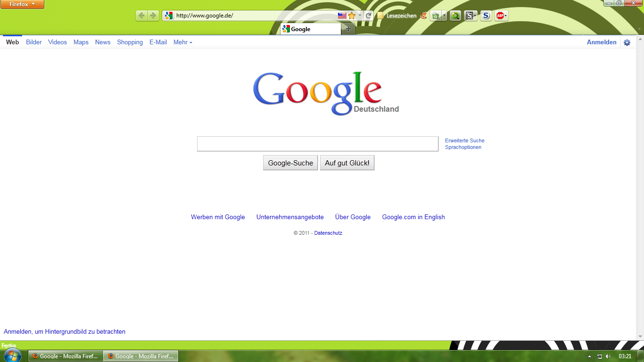The width and height of the screenshot is (644, 362).
Task: Follow the Werben mit Google link
Action: pos(218,217)
